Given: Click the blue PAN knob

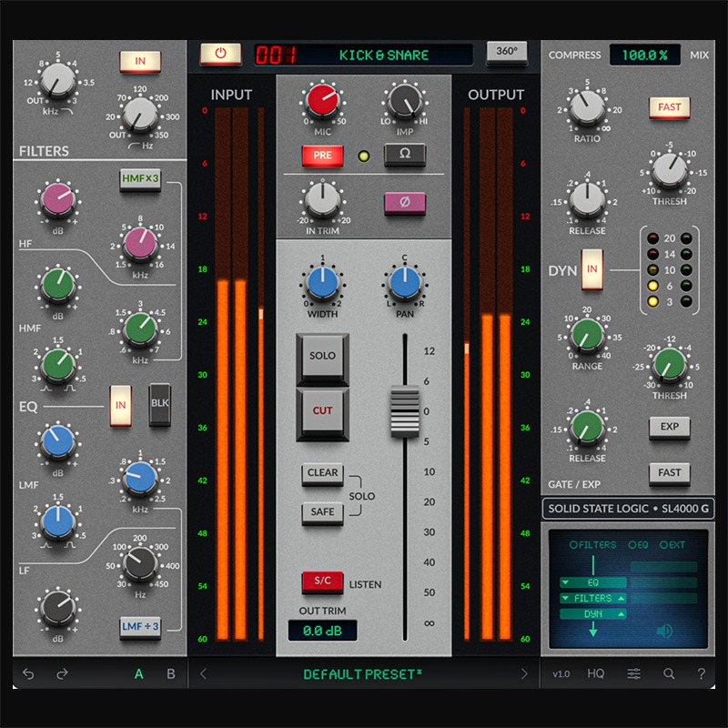Looking at the screenshot, I should coord(404,283).
